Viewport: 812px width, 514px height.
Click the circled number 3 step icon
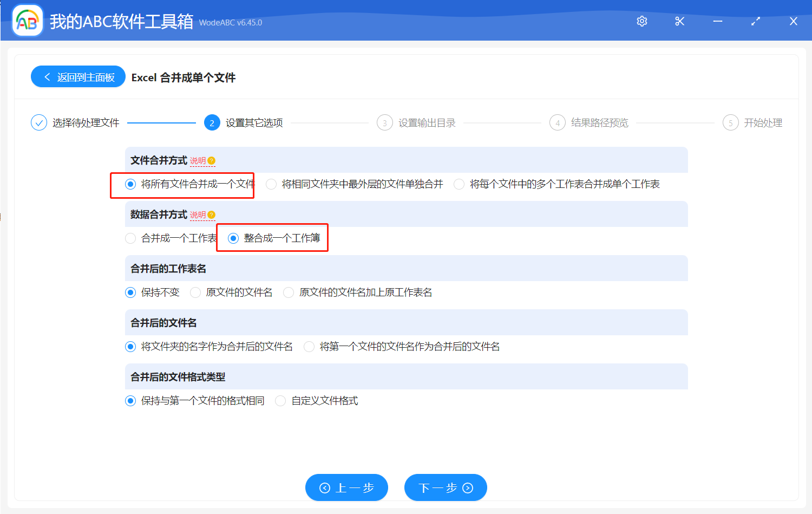click(x=384, y=122)
